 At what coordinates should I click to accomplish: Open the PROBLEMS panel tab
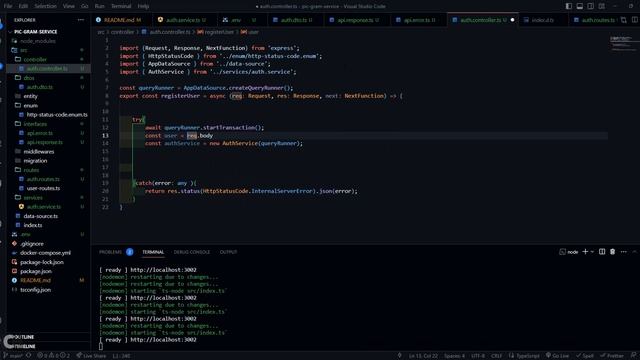coord(110,252)
